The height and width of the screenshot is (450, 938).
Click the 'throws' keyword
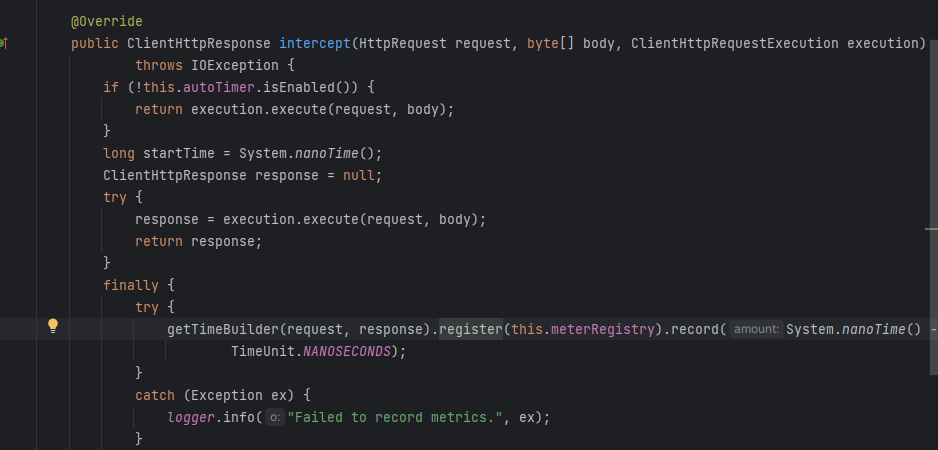(159, 66)
